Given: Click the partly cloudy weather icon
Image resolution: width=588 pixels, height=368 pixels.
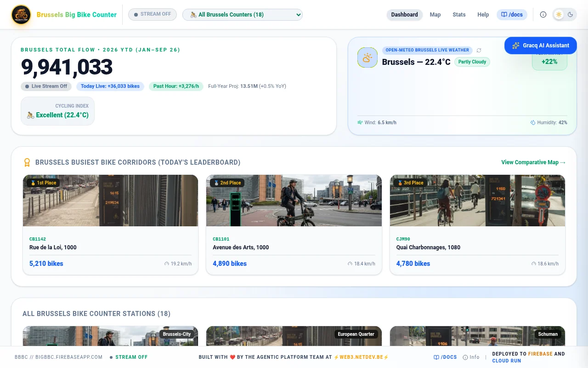Looking at the screenshot, I should pos(367,57).
